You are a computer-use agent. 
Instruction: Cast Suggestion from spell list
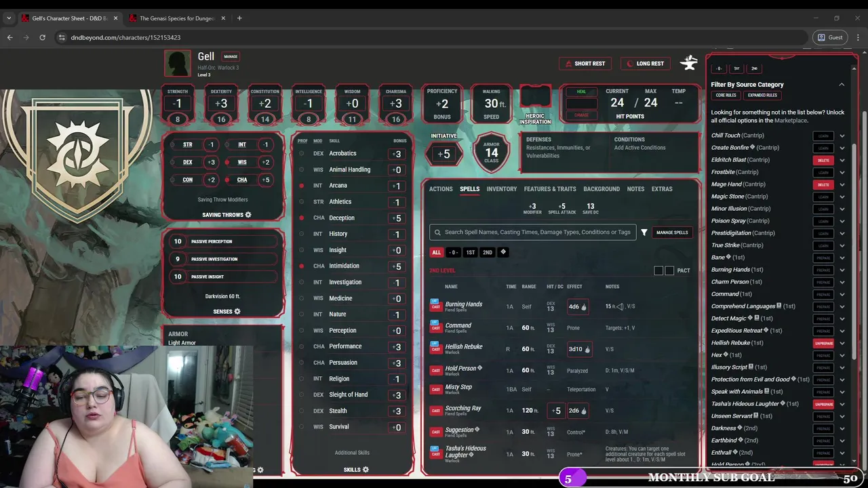pyautogui.click(x=435, y=432)
